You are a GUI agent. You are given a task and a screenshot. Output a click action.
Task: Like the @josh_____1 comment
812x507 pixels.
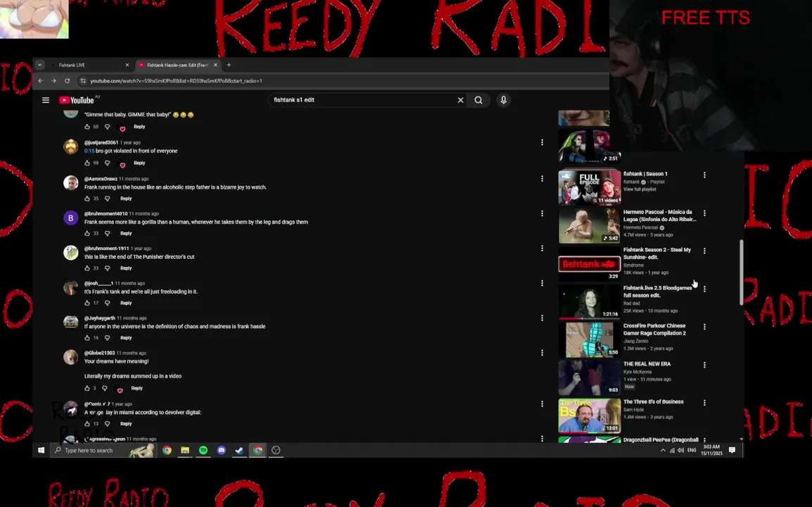click(87, 303)
